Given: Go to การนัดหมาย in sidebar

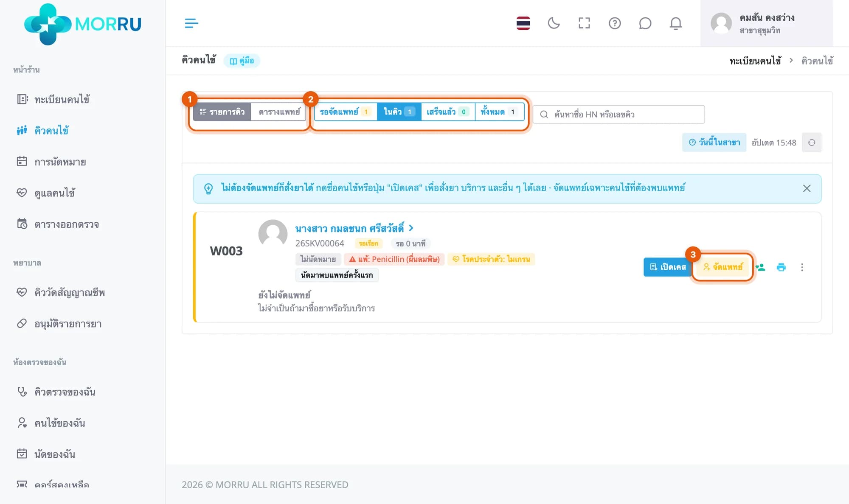Looking at the screenshot, I should (x=60, y=162).
